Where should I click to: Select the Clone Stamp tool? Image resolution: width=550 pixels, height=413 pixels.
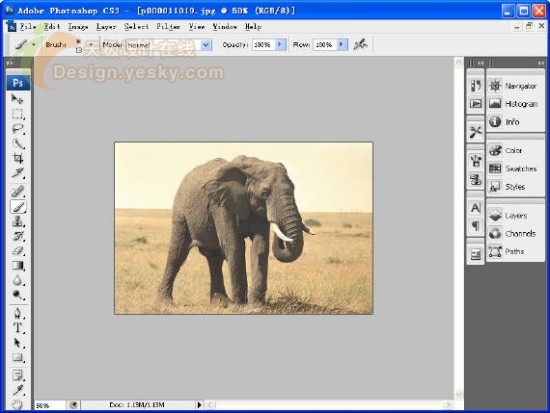click(17, 221)
